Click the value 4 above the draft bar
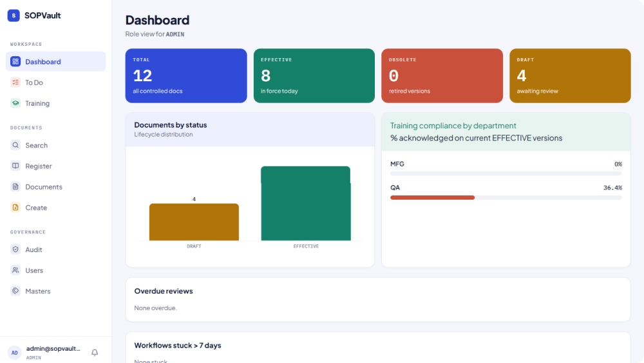 click(194, 199)
